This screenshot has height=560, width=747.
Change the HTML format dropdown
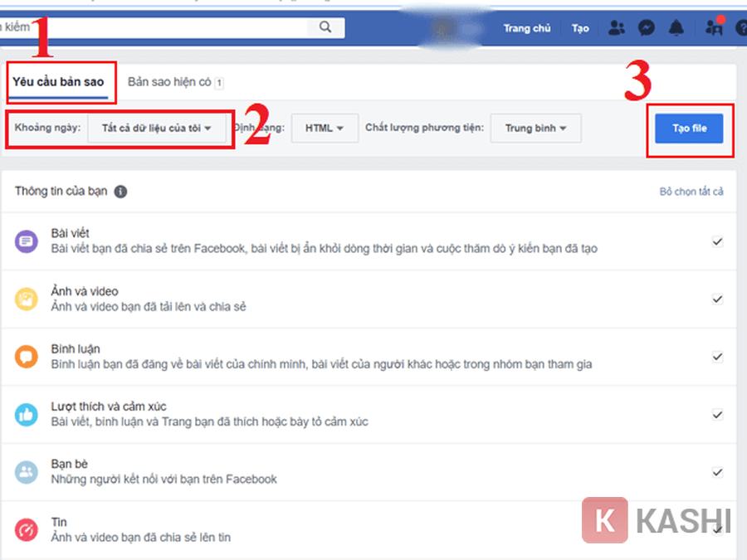pos(325,129)
